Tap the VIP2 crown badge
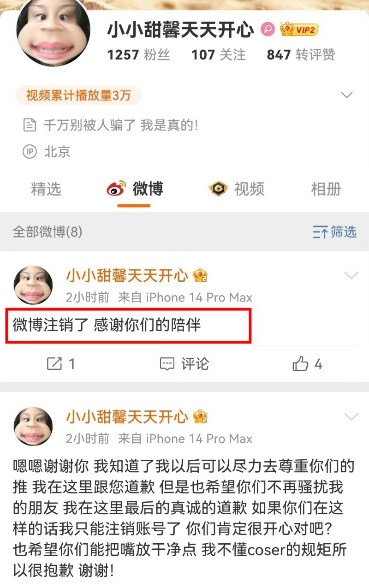This screenshot has width=369, height=588. 299,30
